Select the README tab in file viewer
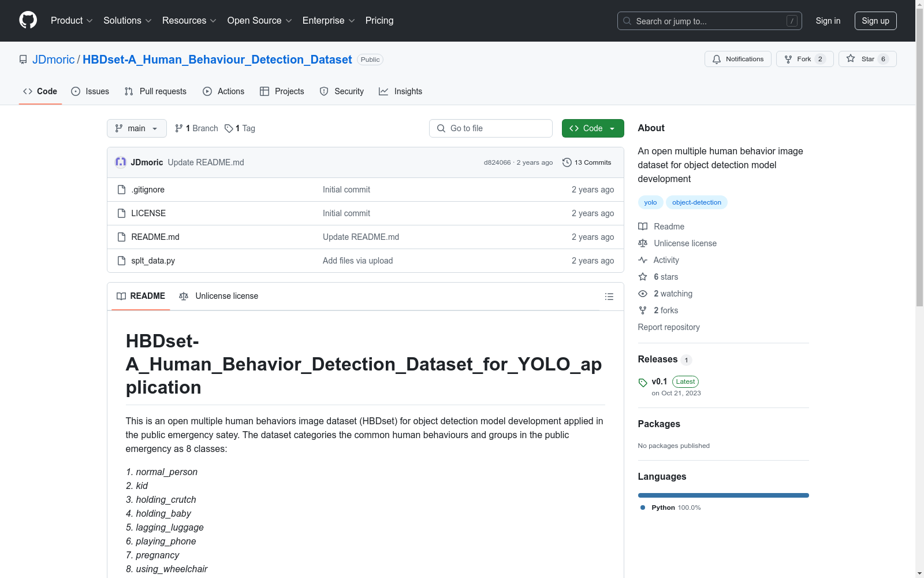The width and height of the screenshot is (924, 578). click(141, 296)
